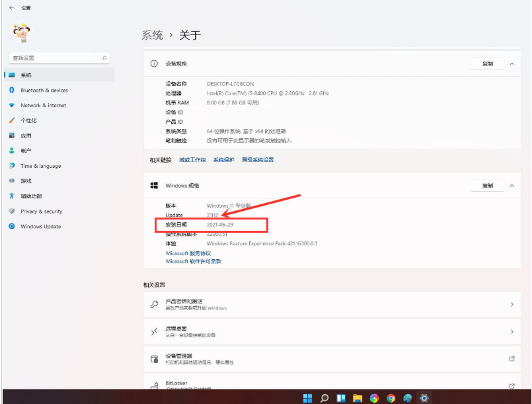Open 游戏 settings
Screen dimensions: 532x404
tap(59, 181)
